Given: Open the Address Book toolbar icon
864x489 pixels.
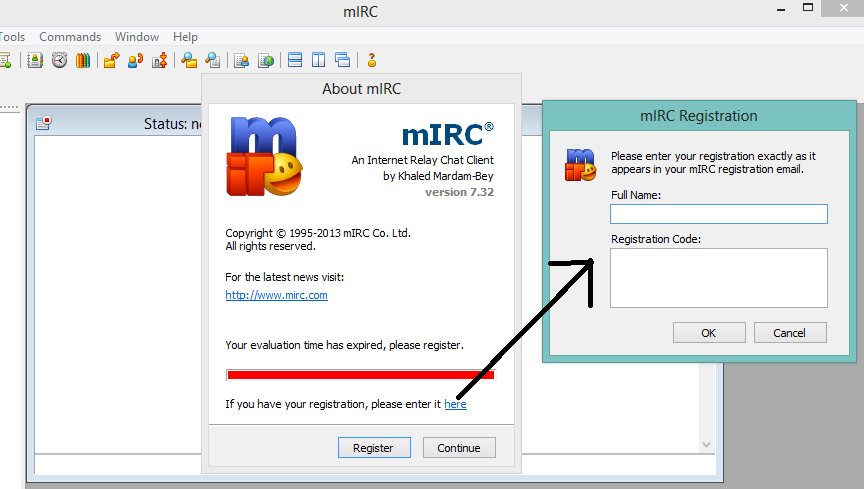Looking at the screenshot, I should [x=35, y=60].
